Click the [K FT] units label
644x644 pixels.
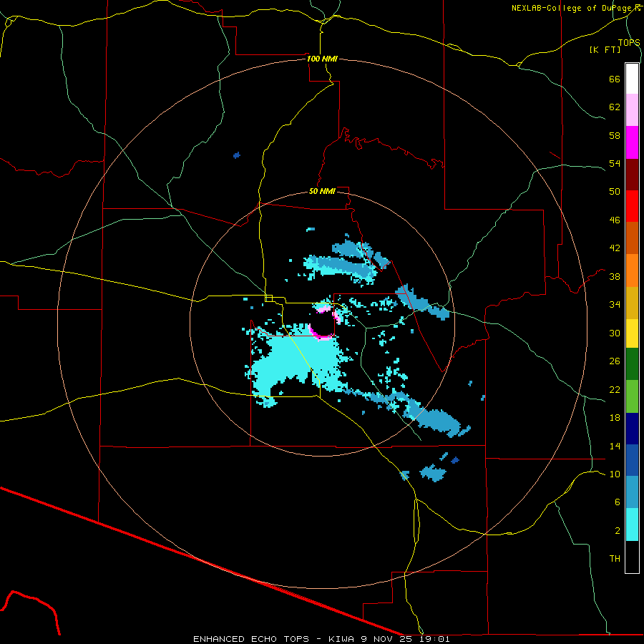tap(605, 49)
